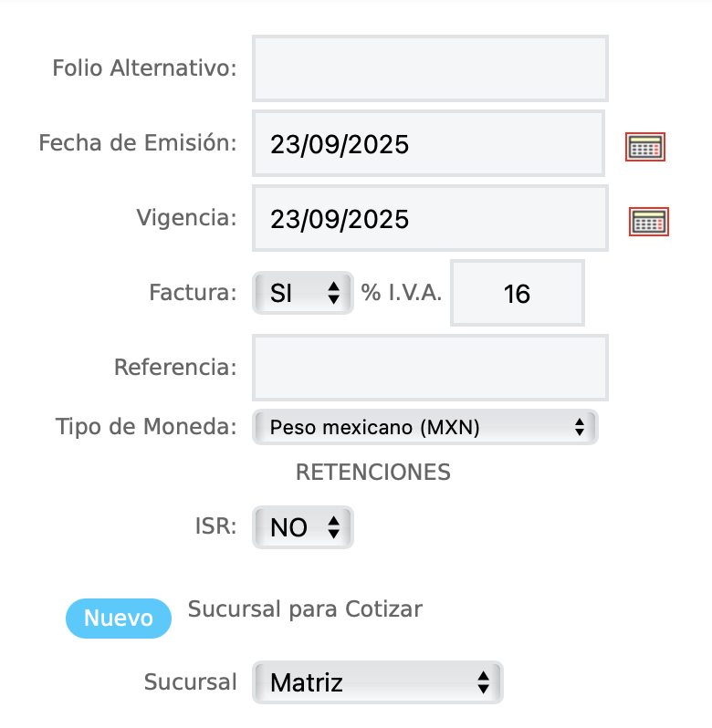Screen dimensions: 712x728
Task: Click the % I.V.A. label
Action: pyautogui.click(x=402, y=293)
